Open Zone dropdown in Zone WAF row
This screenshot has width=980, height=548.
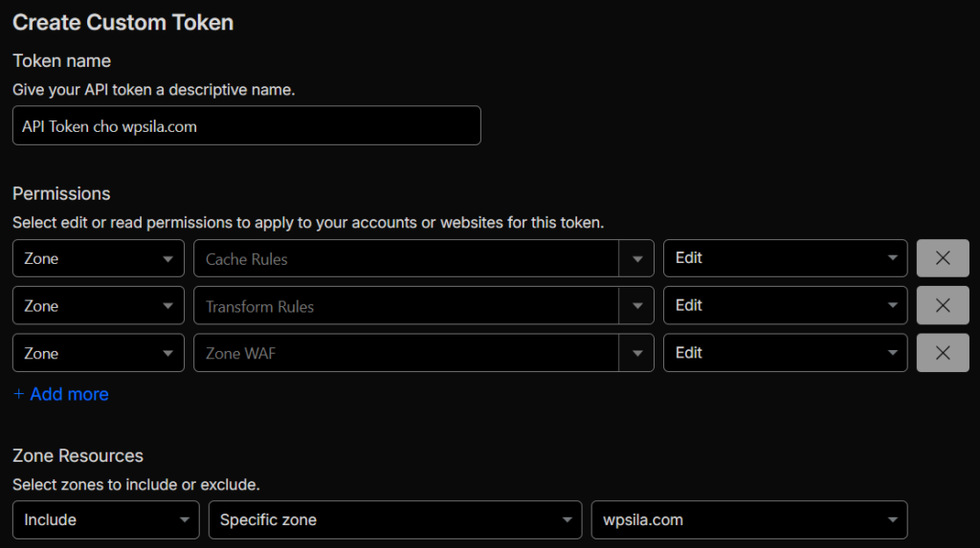coord(99,353)
